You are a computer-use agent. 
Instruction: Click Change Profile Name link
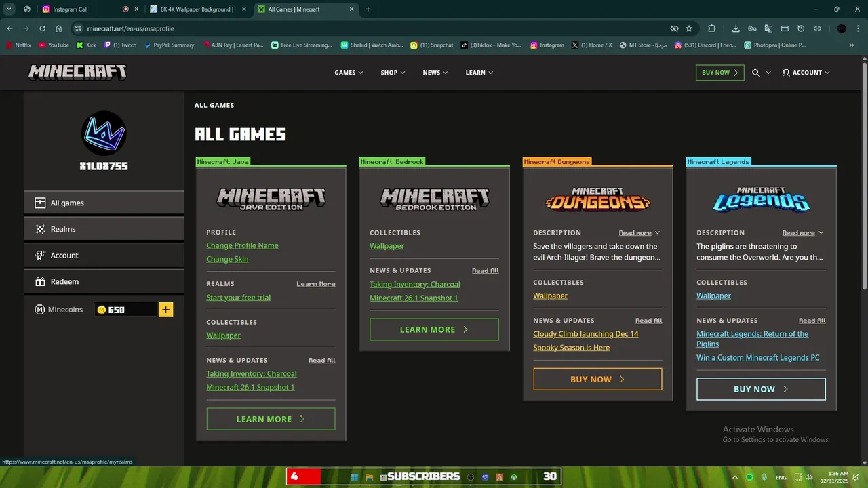pyautogui.click(x=242, y=245)
